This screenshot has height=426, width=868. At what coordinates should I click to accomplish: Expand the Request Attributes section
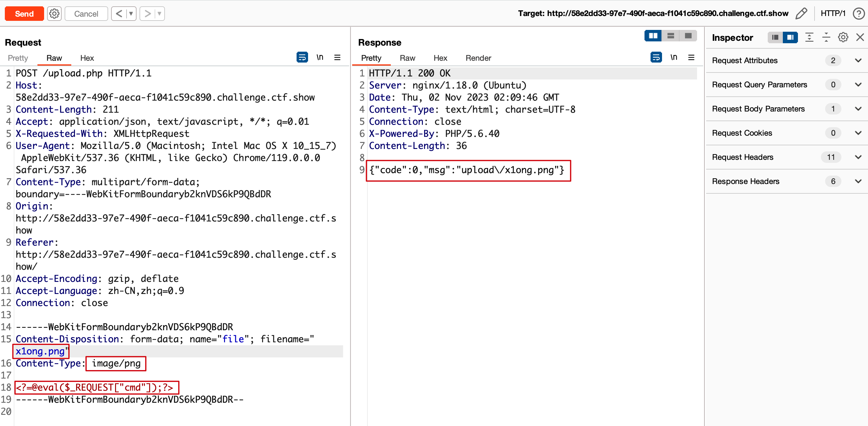787,60
